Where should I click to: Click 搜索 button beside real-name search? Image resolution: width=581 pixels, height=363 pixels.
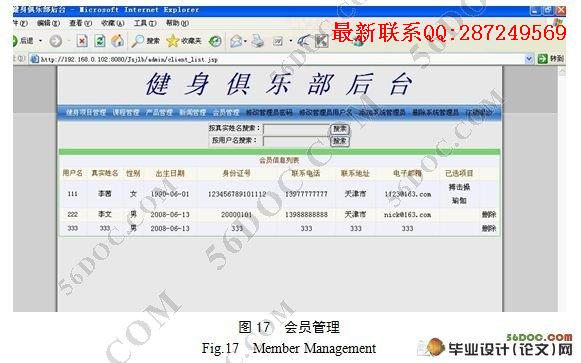340,129
